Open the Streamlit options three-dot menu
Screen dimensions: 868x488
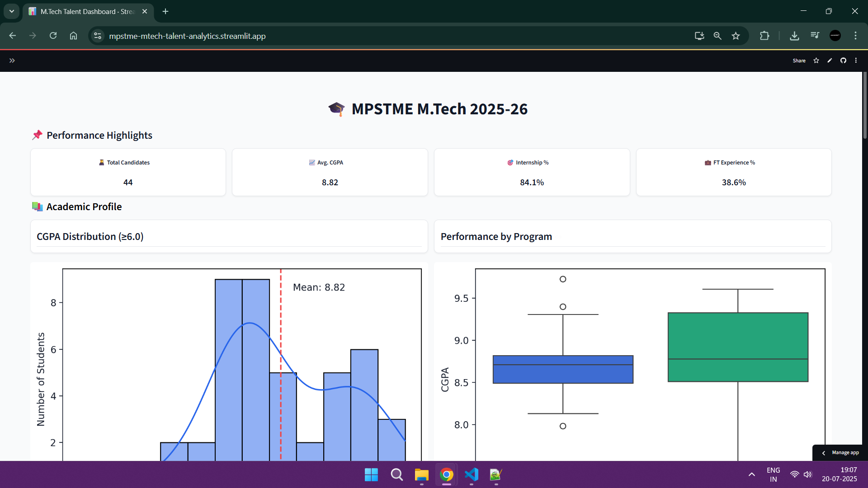(856, 60)
